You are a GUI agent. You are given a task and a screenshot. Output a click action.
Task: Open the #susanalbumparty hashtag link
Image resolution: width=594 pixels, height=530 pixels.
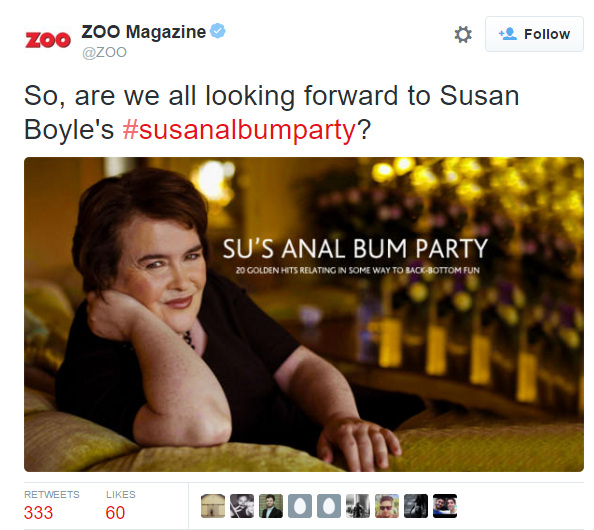click(x=239, y=129)
